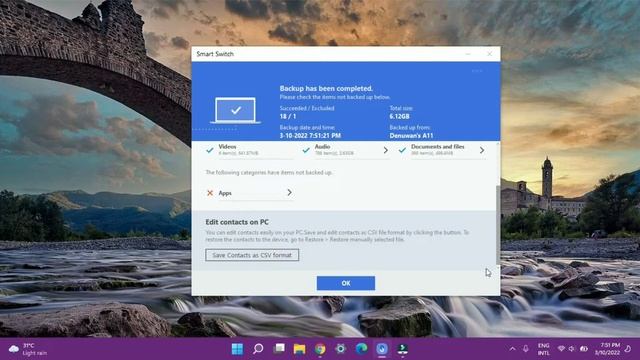Open Settings gear from taskbar
The width and height of the screenshot is (640, 360).
pyautogui.click(x=340, y=349)
